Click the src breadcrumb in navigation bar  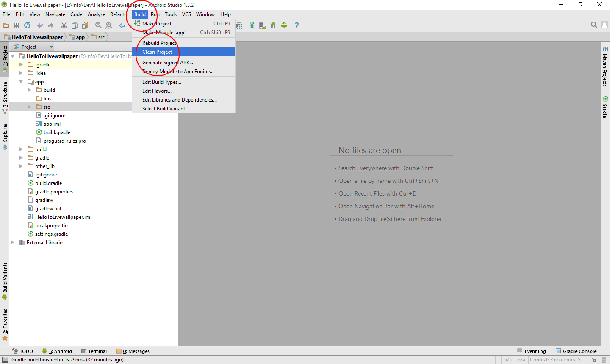98,37
